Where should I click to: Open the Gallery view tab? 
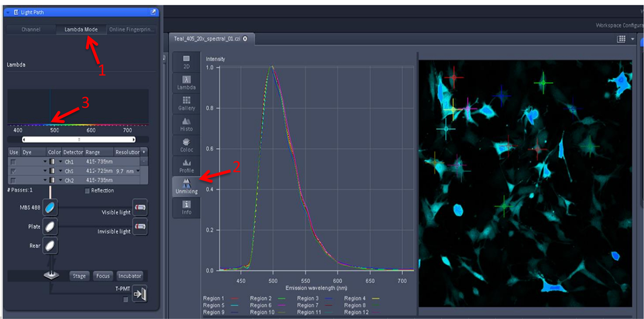point(186,103)
